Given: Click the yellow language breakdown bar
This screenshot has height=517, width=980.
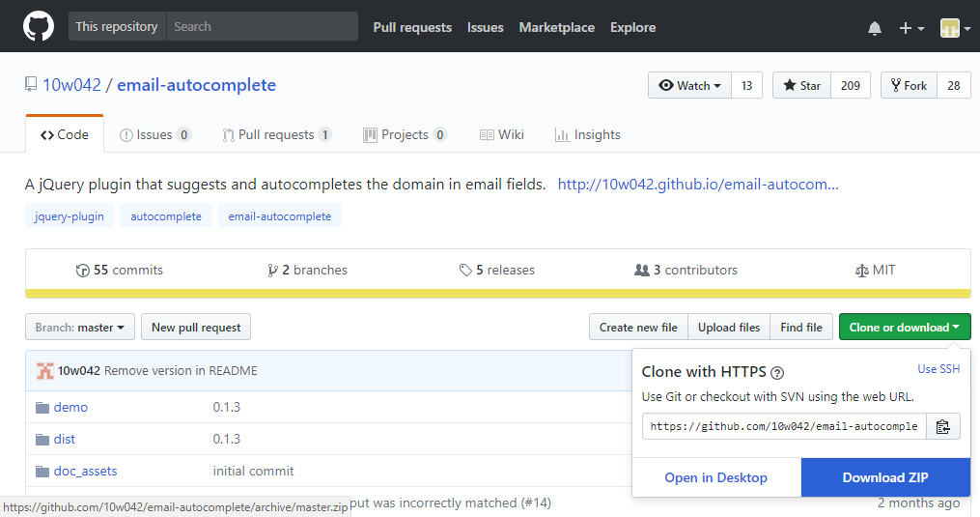Looking at the screenshot, I should click(498, 294).
